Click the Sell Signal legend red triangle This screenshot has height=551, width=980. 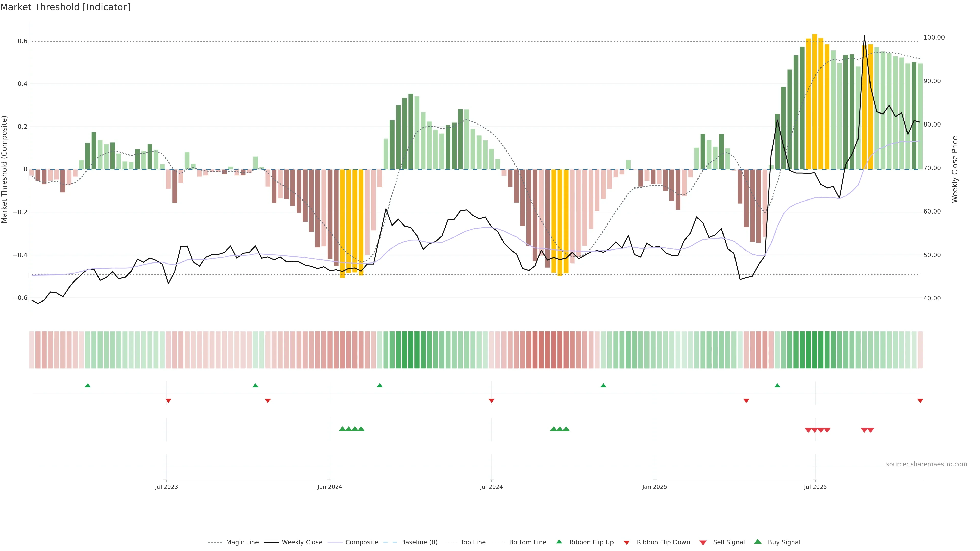point(703,543)
